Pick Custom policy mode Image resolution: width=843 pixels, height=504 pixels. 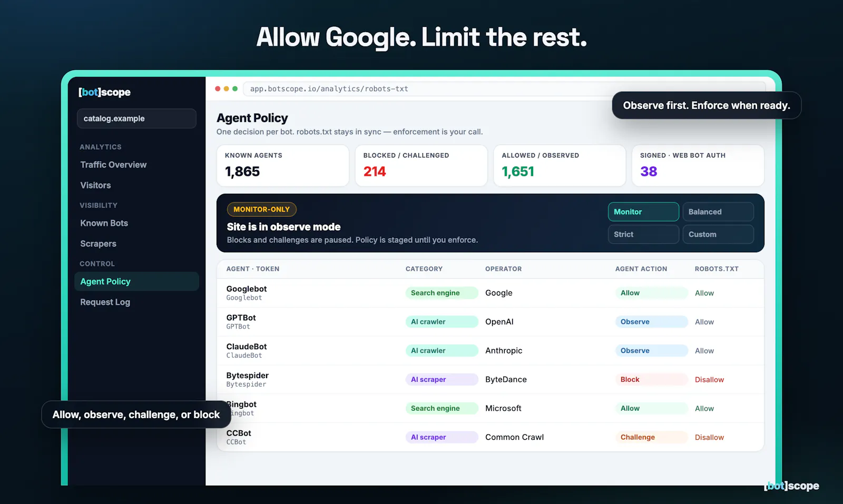[x=718, y=234]
